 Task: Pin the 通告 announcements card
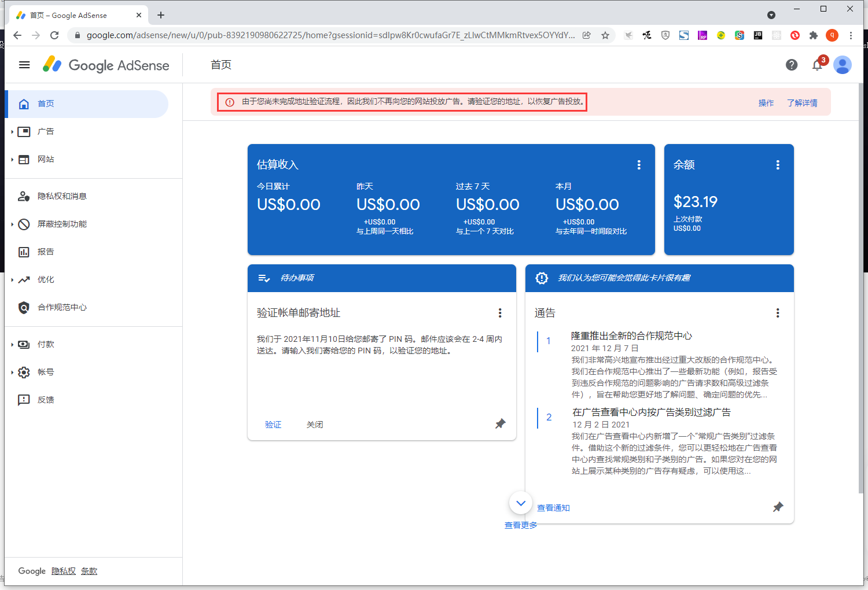[778, 507]
